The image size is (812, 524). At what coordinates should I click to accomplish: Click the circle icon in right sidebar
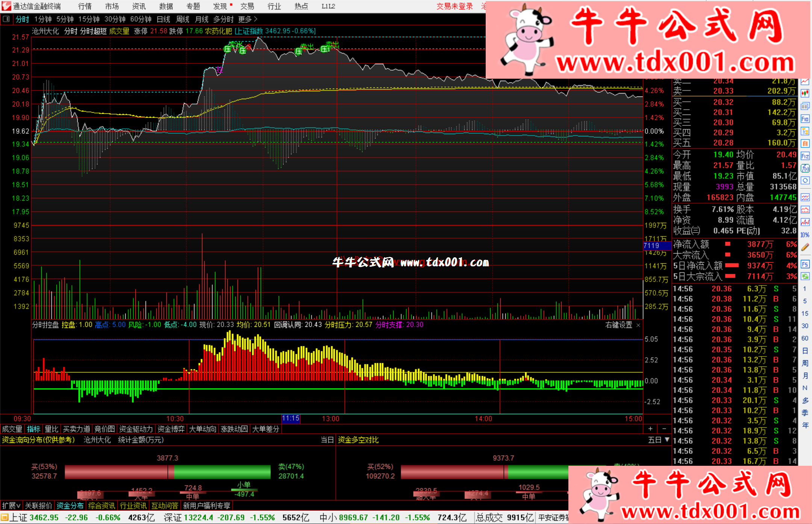[805, 181]
